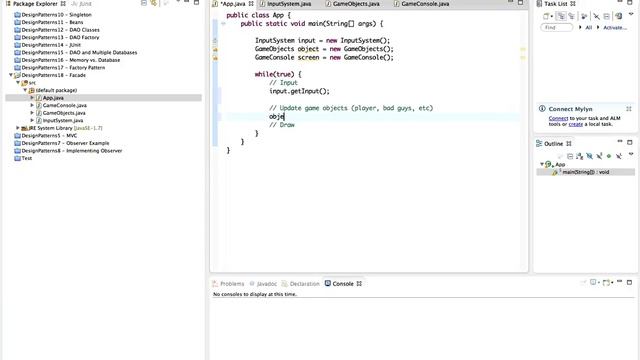Toggle Link with Editor in Package Explorer
The width and height of the screenshot is (640, 360).
click(x=153, y=3)
